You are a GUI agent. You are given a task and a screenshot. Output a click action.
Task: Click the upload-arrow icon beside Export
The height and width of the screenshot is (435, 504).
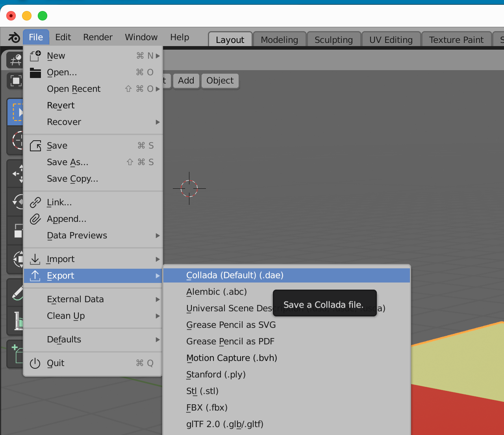click(35, 276)
